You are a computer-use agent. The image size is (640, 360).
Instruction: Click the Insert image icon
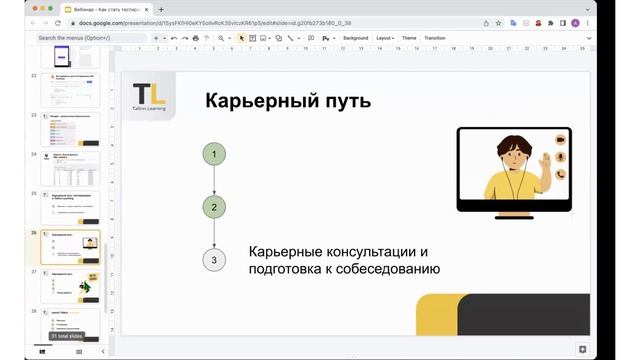263,38
